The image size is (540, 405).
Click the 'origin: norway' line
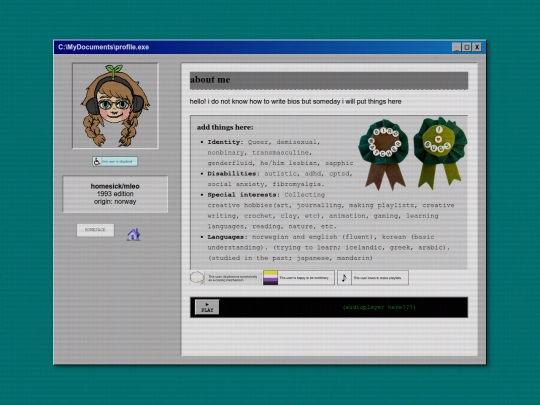pyautogui.click(x=115, y=201)
